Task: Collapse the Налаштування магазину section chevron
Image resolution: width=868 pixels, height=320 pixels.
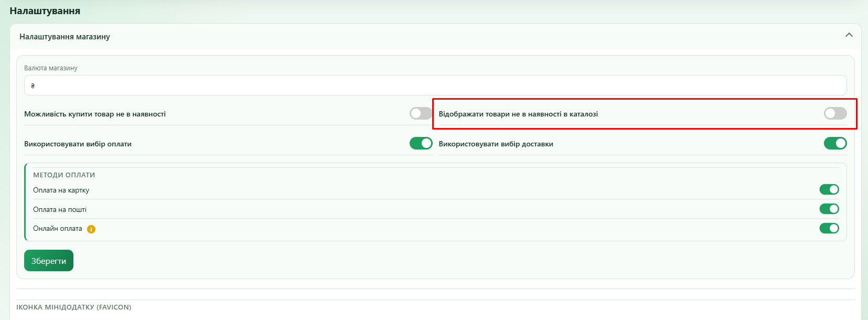Action: (x=849, y=35)
